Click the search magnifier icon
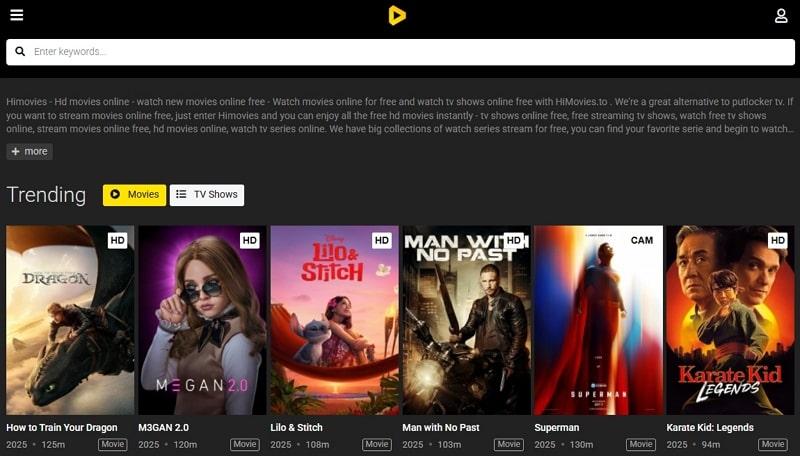The image size is (800, 456). click(20, 52)
